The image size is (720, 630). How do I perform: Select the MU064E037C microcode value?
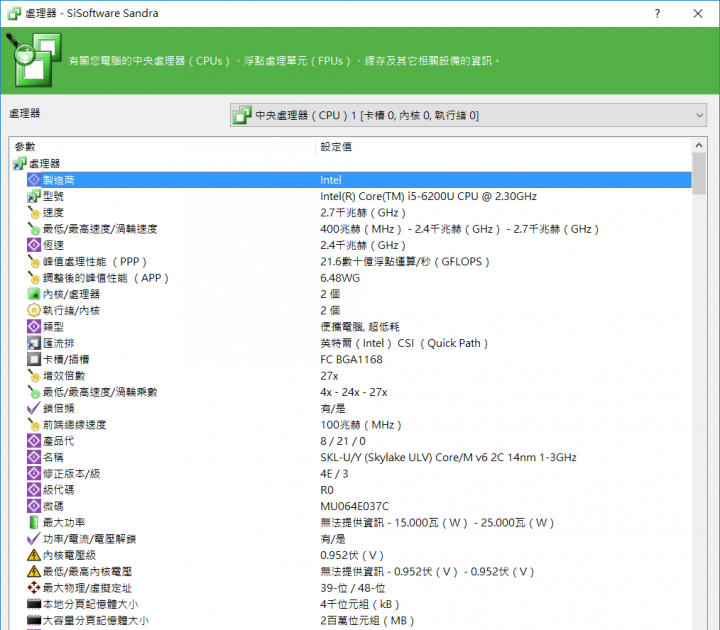click(354, 506)
